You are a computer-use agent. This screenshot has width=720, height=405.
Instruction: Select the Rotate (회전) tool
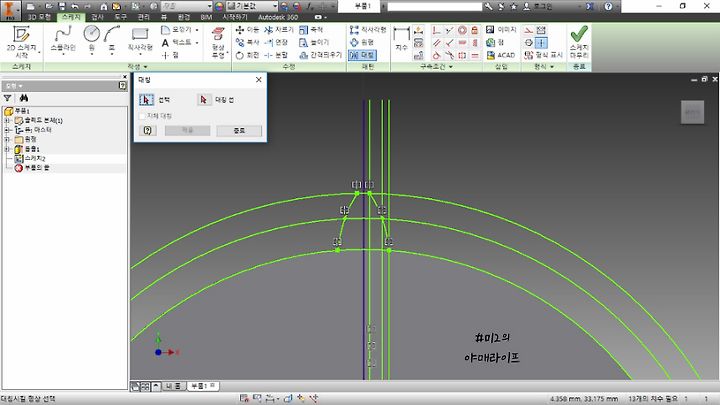(248, 55)
